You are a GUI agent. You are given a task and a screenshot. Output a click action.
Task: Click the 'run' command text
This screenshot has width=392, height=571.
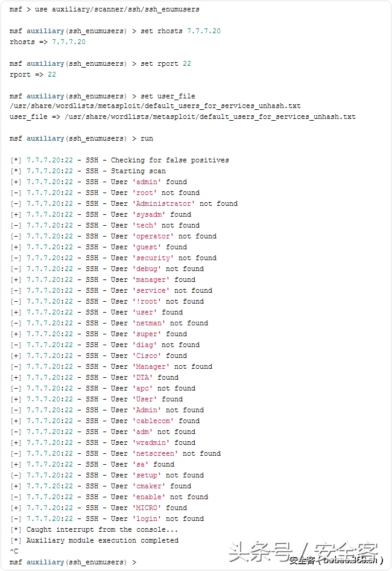pyautogui.click(x=147, y=138)
